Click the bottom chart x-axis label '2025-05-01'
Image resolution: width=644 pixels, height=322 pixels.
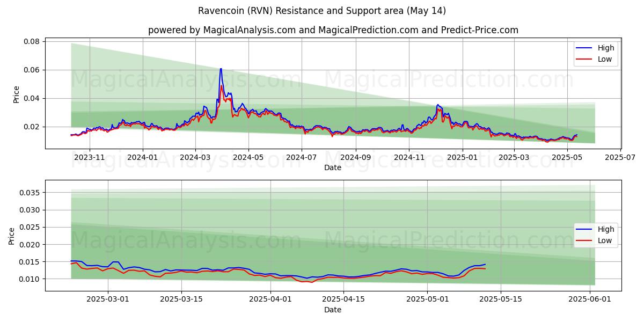pyautogui.click(x=427, y=299)
